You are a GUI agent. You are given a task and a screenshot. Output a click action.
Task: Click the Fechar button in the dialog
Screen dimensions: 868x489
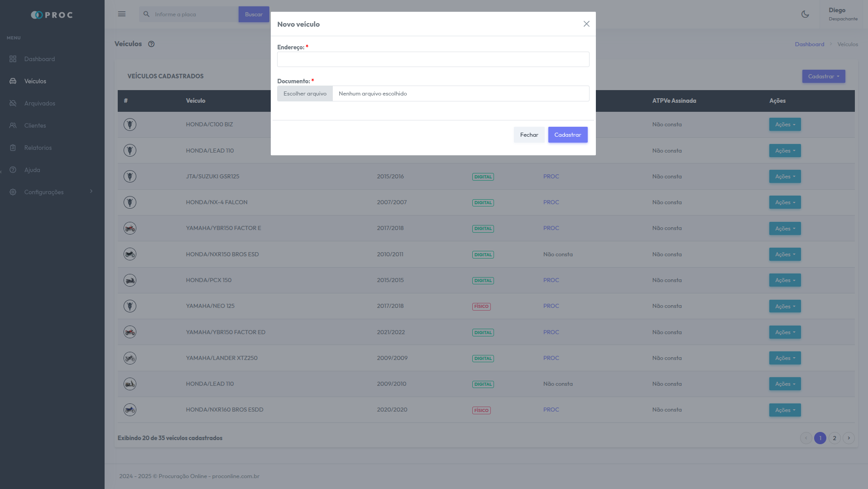(529, 135)
